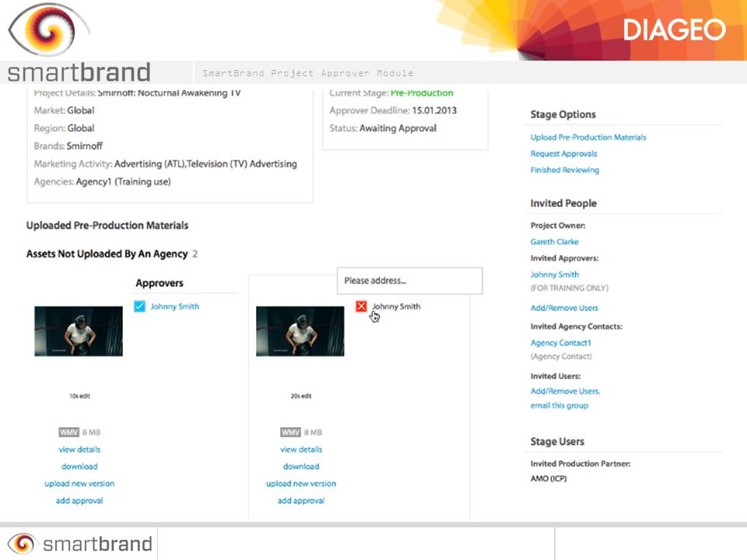The width and height of the screenshot is (747, 560).
Task: Open Agency Contact1 link
Action: pos(561,342)
